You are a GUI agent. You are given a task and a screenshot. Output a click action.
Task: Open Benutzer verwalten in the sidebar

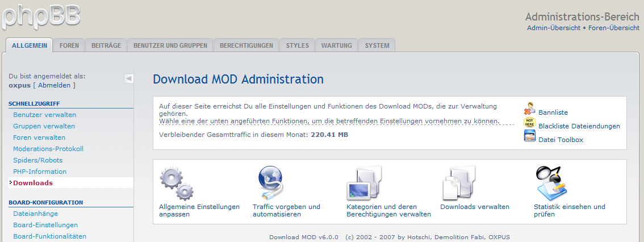click(x=44, y=115)
